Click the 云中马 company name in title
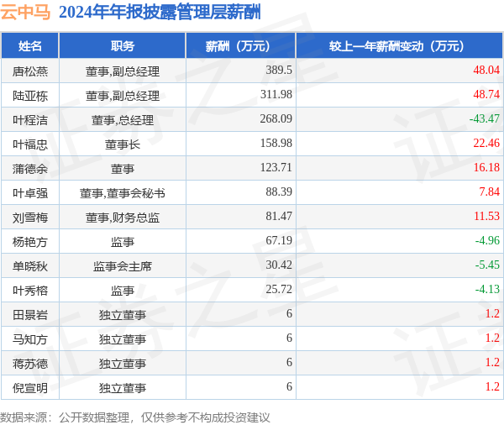 pyautogui.click(x=25, y=13)
